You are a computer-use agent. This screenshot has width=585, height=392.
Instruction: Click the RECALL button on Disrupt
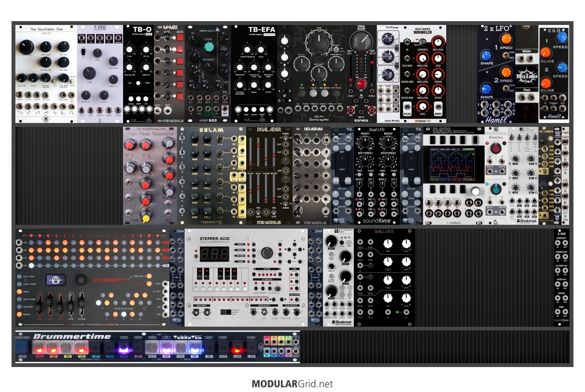(19, 314)
